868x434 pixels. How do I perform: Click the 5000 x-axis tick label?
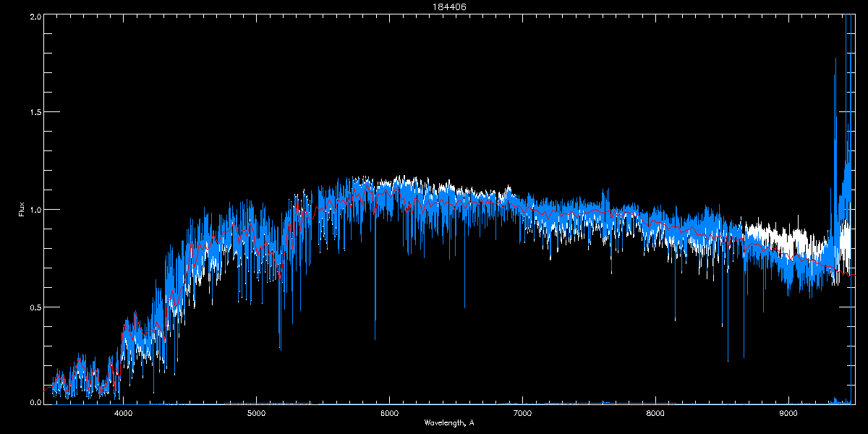point(256,414)
